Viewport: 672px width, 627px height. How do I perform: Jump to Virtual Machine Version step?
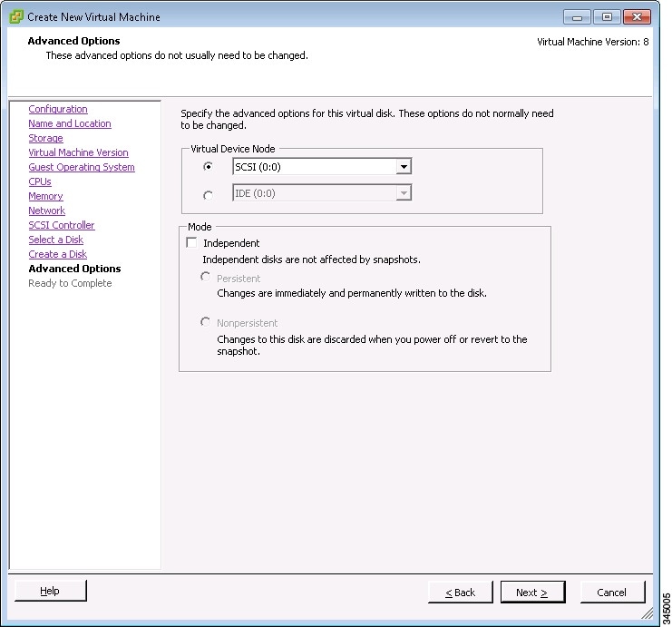pos(78,152)
